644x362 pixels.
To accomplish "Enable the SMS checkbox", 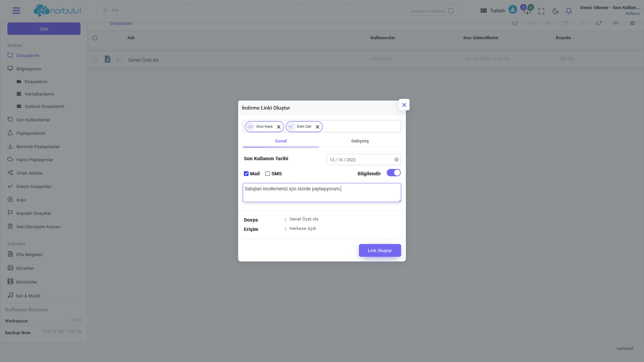I will click(x=268, y=174).
